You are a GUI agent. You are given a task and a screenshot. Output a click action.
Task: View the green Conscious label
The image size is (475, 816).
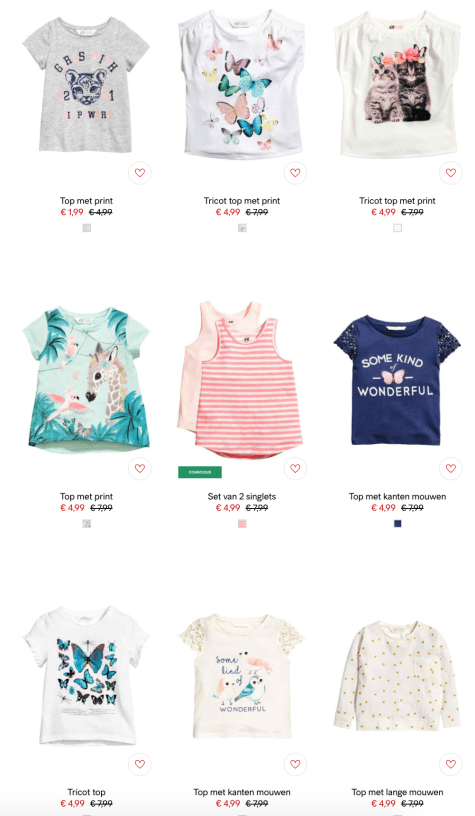200,472
